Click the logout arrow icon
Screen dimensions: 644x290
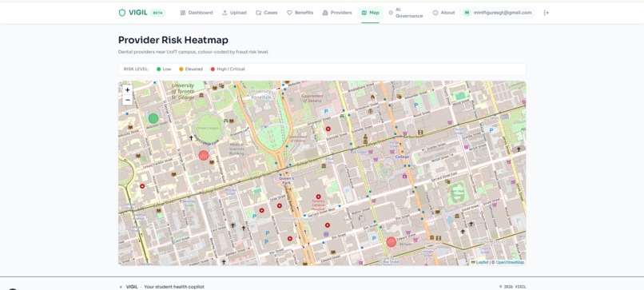point(547,13)
